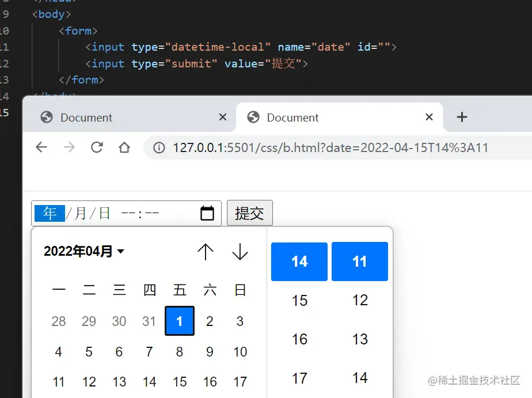The height and width of the screenshot is (398, 532).
Task: Select the 年 year field segment
Action: click(x=50, y=214)
